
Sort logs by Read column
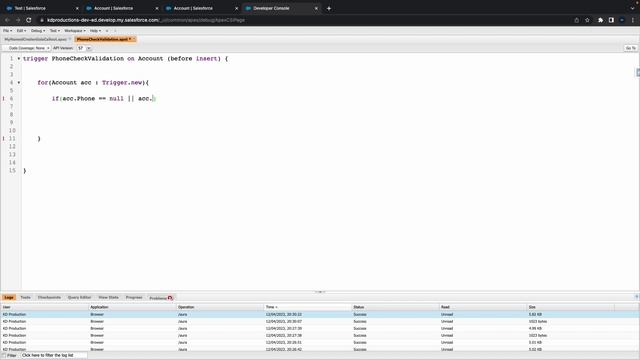click(483, 307)
